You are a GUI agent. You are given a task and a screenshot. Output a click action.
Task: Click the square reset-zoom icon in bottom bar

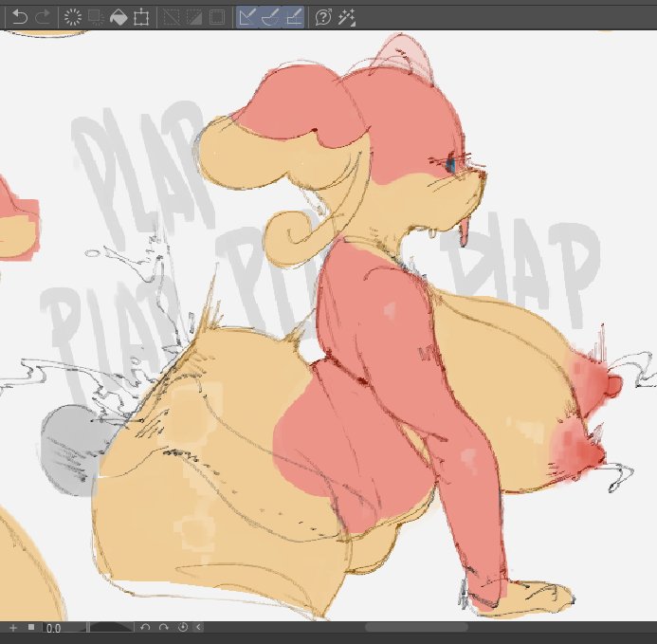31,627
